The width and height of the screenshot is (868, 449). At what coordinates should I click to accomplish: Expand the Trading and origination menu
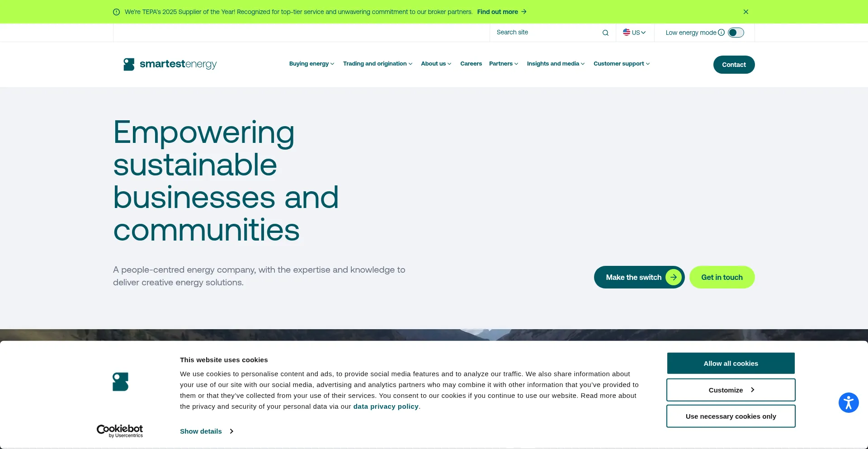point(377,64)
